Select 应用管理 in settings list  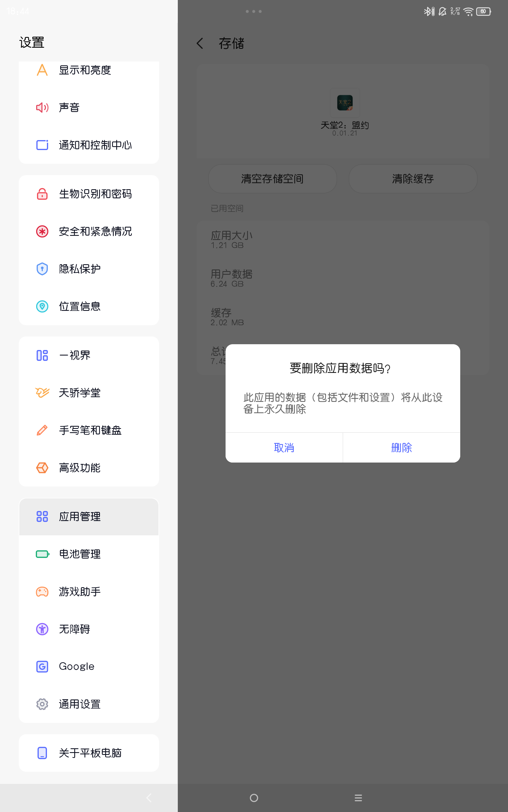tap(89, 516)
